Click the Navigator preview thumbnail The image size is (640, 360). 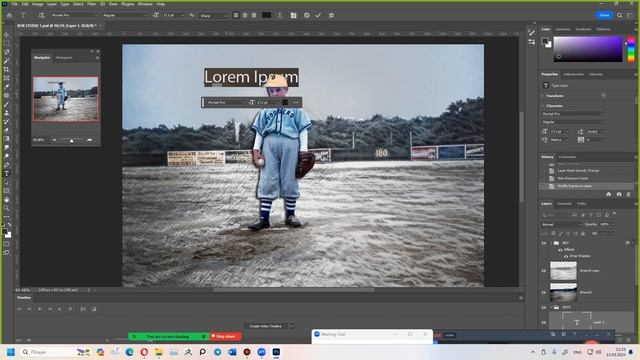[65, 99]
